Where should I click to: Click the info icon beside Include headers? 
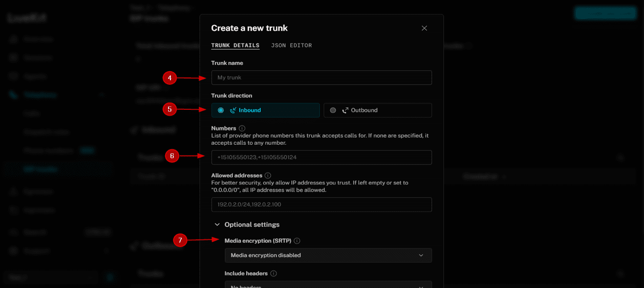click(274, 274)
